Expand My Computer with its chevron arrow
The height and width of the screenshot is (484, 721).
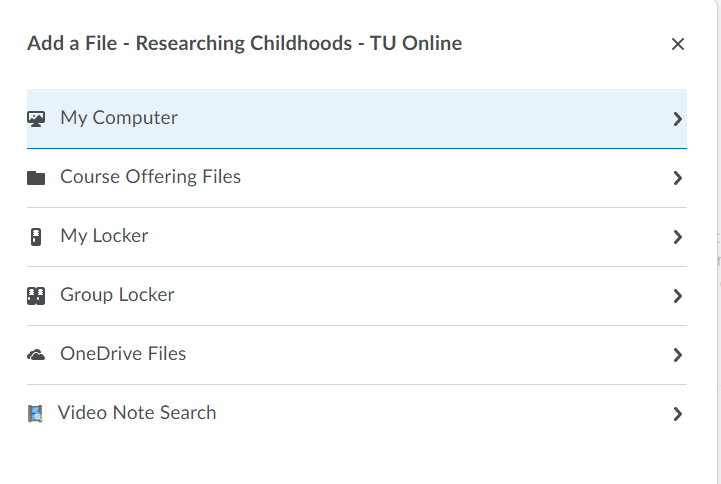click(677, 119)
